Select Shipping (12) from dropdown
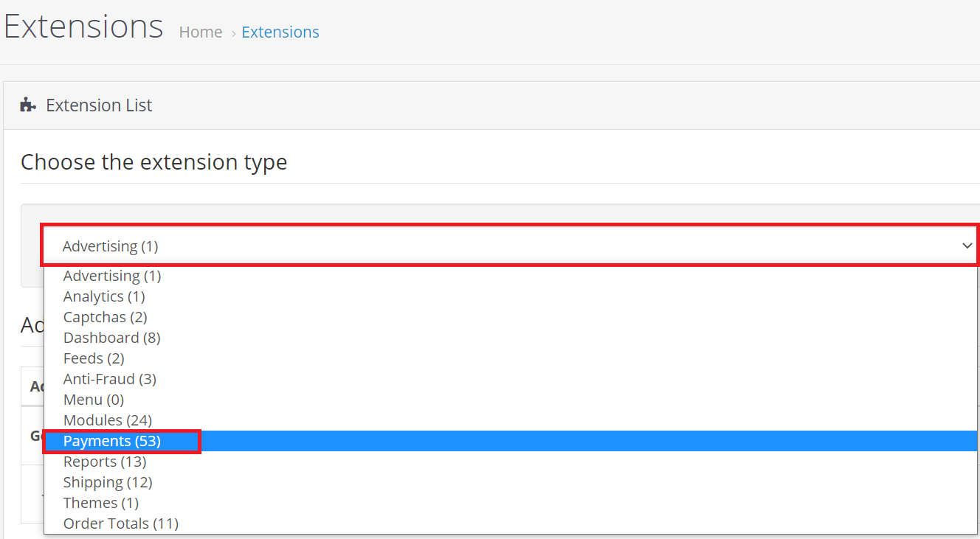 108,482
